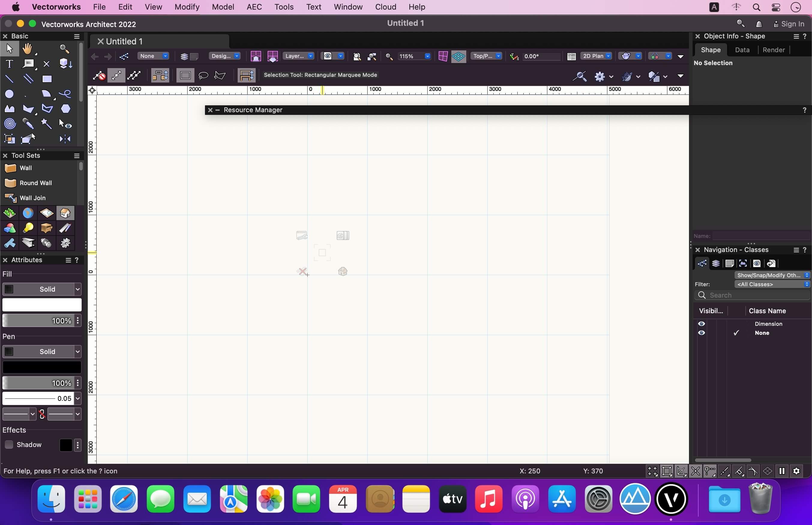The height and width of the screenshot is (525, 812).
Task: Expand the All Classes filter dropdown
Action: point(772,284)
